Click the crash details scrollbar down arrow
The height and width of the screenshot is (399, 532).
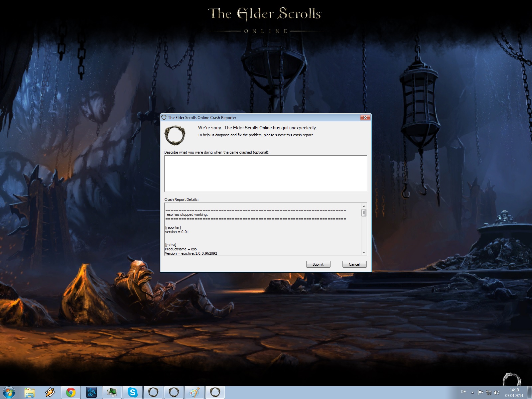364,253
